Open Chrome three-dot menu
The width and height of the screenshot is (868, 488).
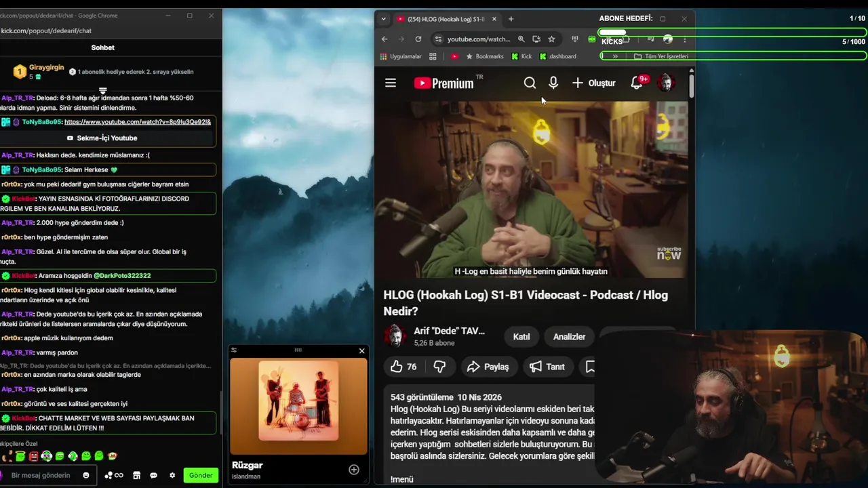coord(685,39)
